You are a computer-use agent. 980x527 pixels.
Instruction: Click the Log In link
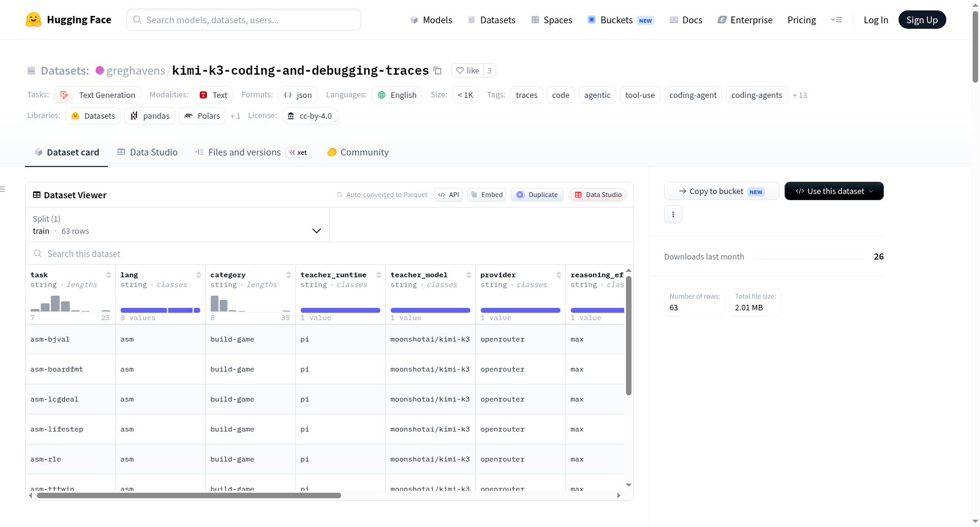[x=876, y=20]
